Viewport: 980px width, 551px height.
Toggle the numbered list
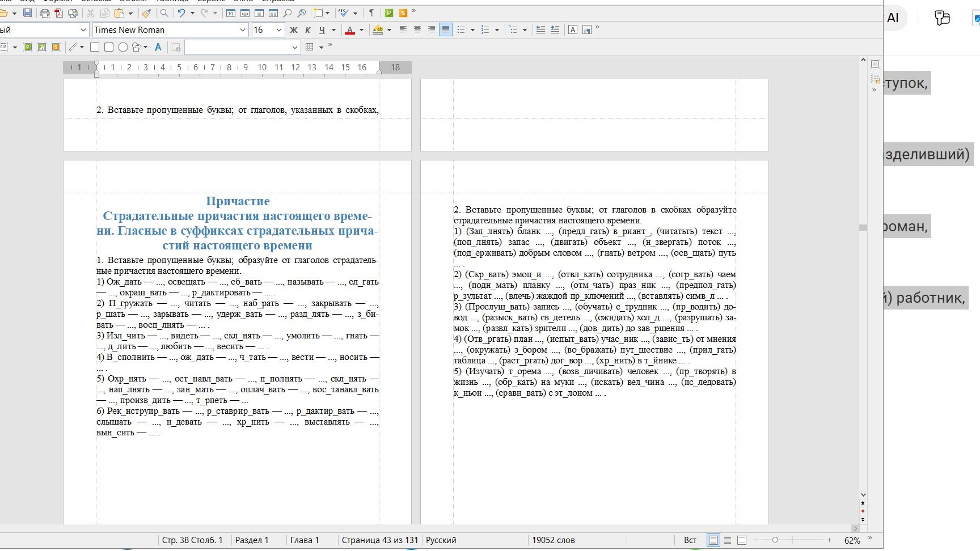(x=485, y=30)
